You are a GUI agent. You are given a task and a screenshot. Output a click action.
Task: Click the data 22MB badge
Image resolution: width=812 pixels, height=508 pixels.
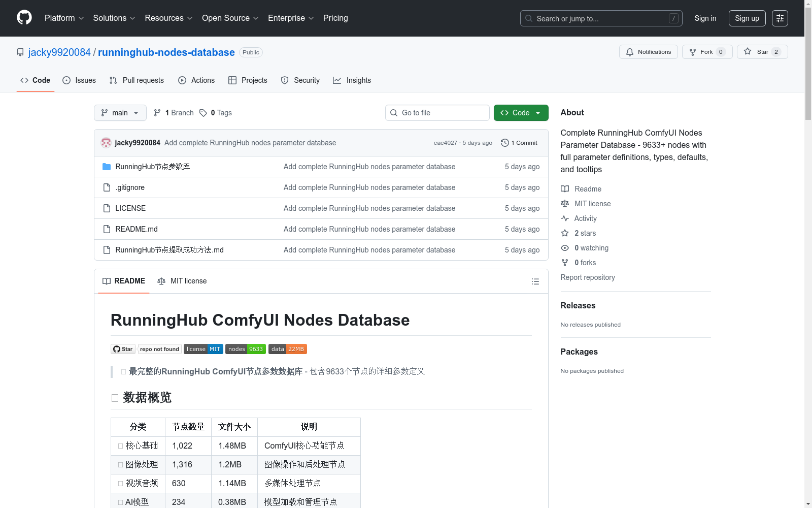pos(288,349)
